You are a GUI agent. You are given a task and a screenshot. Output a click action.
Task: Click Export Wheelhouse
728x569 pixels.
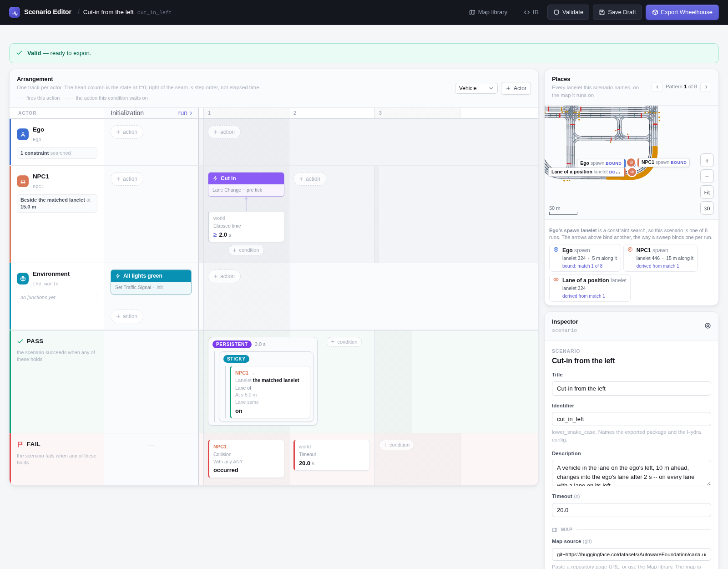(x=682, y=12)
